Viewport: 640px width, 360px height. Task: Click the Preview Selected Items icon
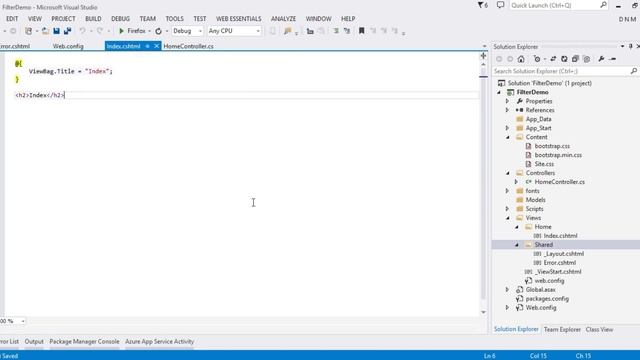[613, 59]
